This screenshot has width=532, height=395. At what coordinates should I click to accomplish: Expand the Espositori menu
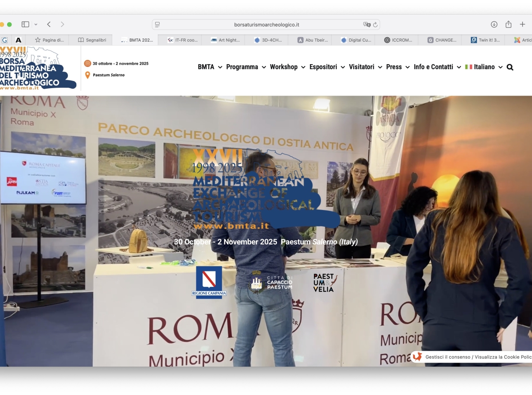tap(327, 67)
